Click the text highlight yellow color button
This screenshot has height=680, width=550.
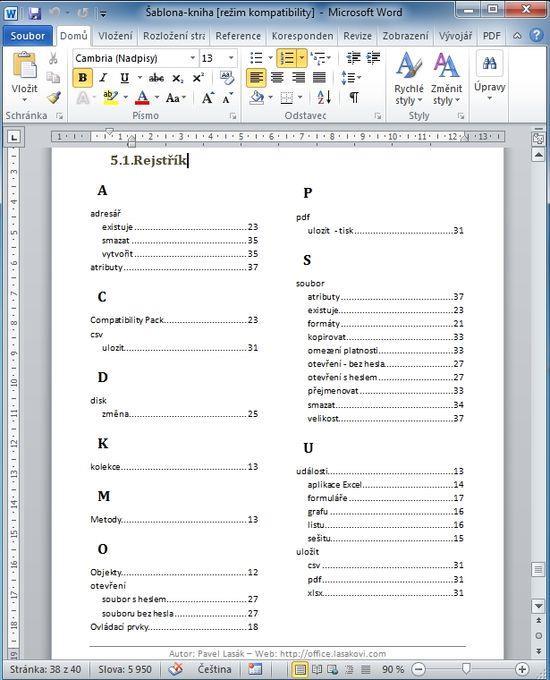tap(110, 98)
